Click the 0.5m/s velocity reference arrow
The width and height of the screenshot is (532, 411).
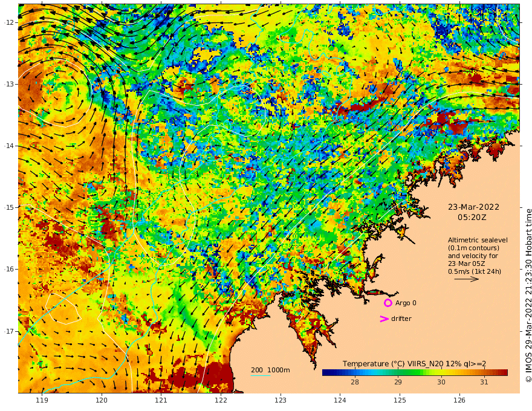(467, 279)
